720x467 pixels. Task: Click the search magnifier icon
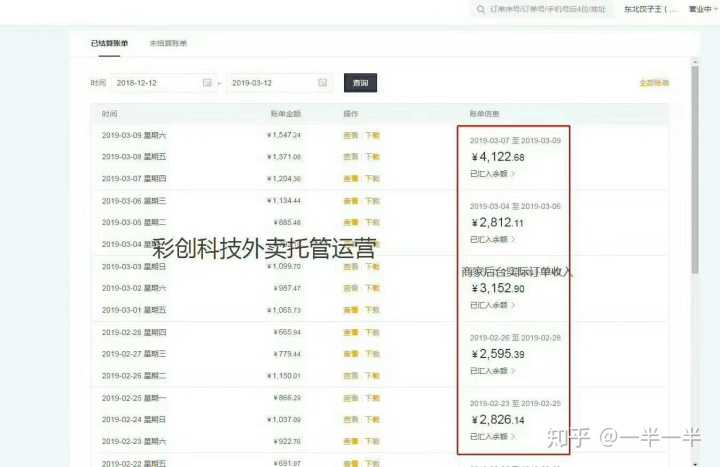480,9
